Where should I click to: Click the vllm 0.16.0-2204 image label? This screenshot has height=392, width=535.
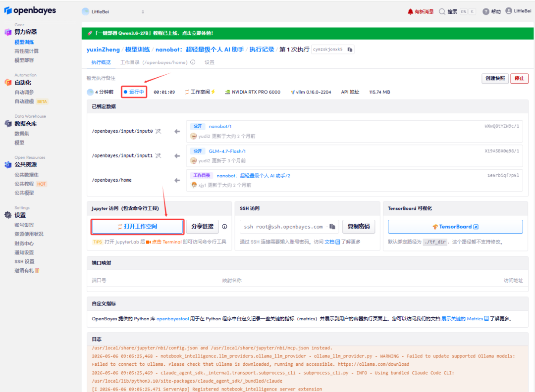click(x=311, y=92)
